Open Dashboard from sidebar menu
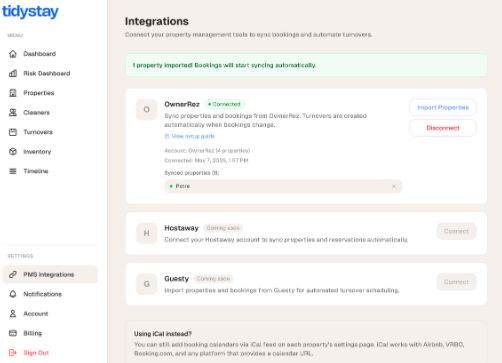The height and width of the screenshot is (363, 502). coord(50,54)
